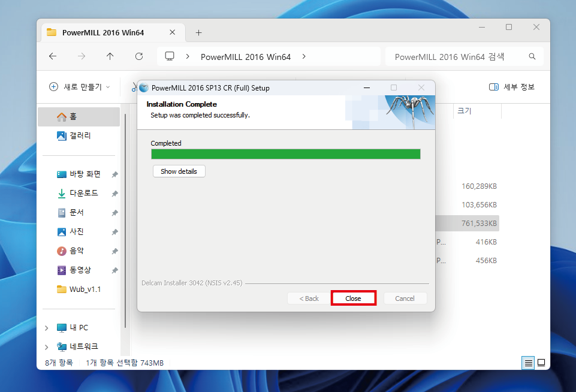Click the Cancel button in Setup

(405, 298)
